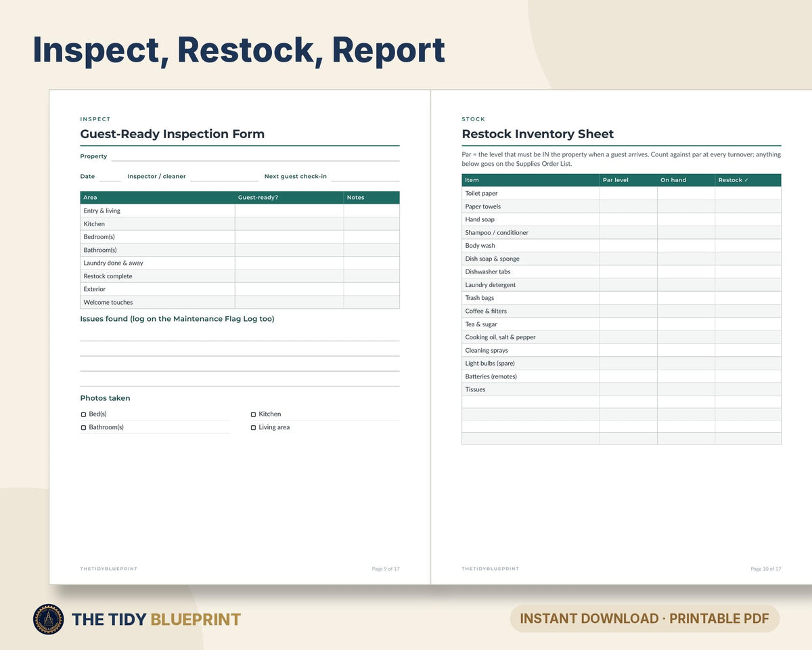The width and height of the screenshot is (812, 650).
Task: Click the Trash bags item label
Action: click(x=480, y=298)
